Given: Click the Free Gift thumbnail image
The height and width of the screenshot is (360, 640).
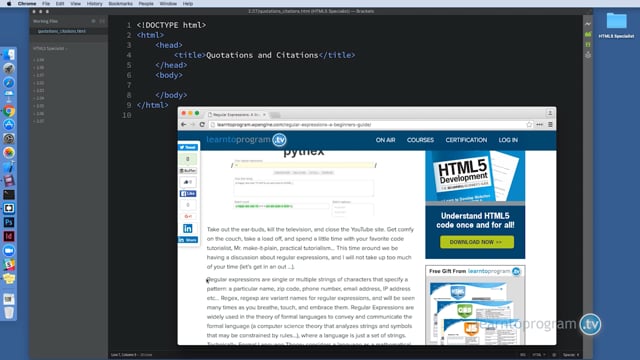Looking at the screenshot, I should 475,312.
